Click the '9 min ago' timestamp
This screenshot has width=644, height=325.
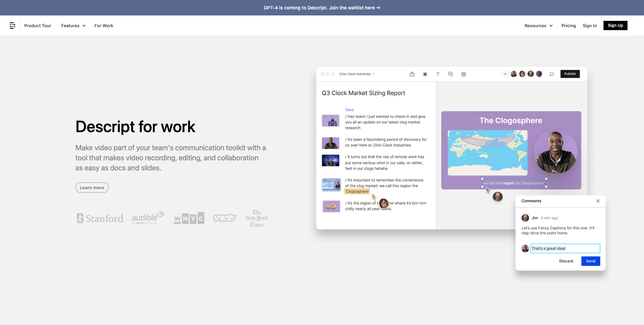549,218
